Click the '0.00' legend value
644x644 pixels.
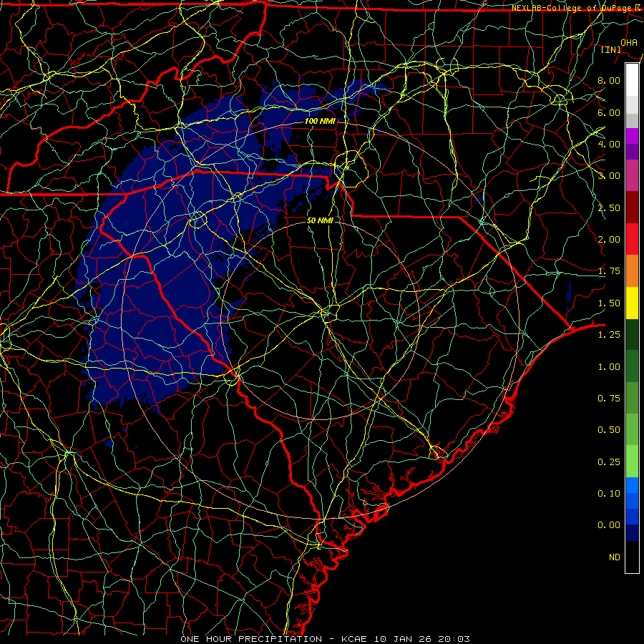click(609, 525)
